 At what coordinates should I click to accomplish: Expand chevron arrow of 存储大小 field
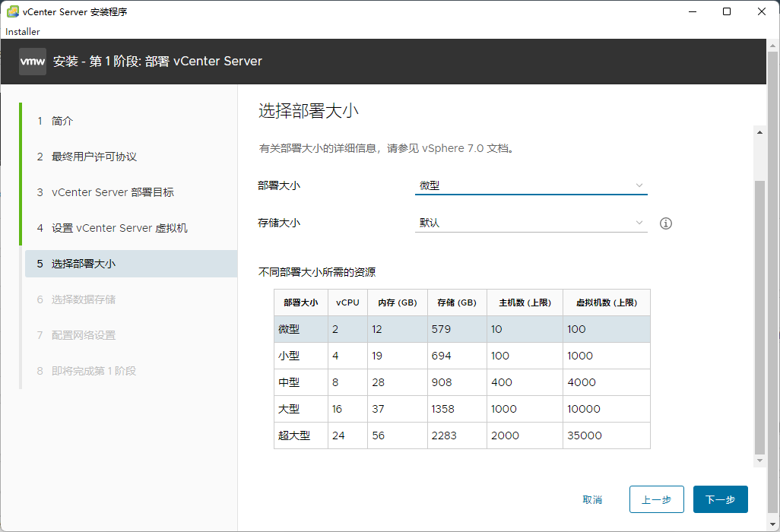pyautogui.click(x=639, y=223)
